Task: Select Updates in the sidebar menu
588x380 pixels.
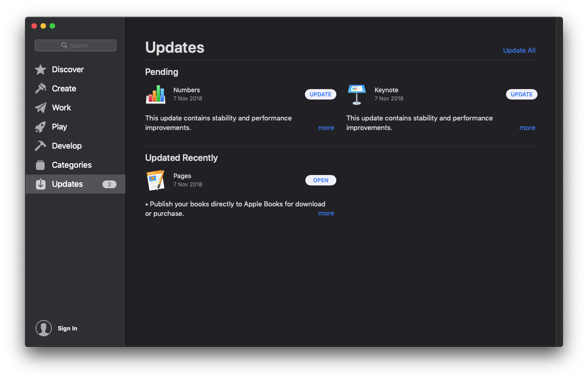Action: tap(67, 184)
